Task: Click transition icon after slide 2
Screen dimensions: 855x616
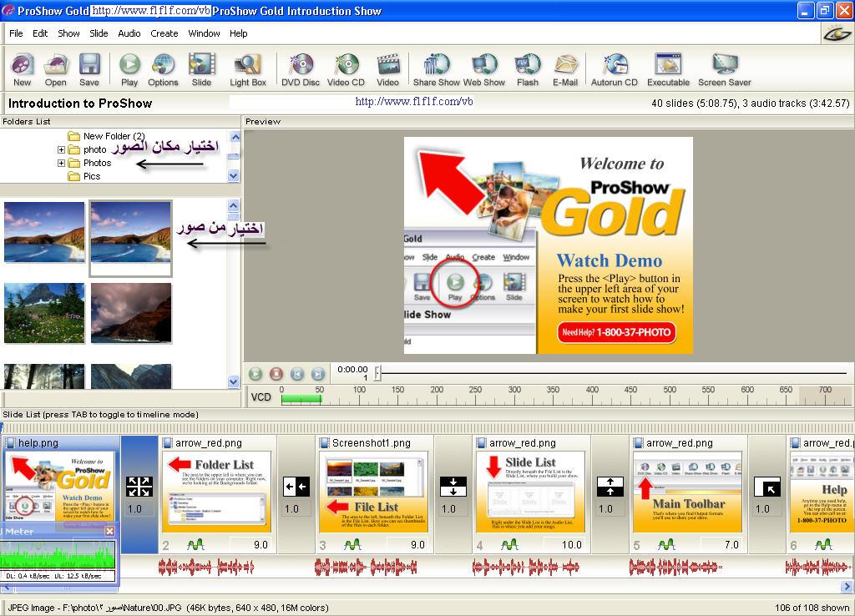Action: tap(296, 487)
